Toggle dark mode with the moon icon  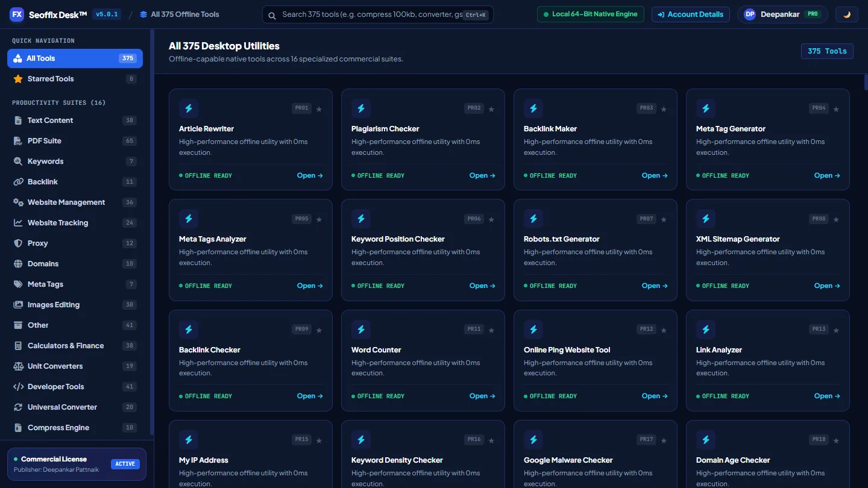click(847, 14)
